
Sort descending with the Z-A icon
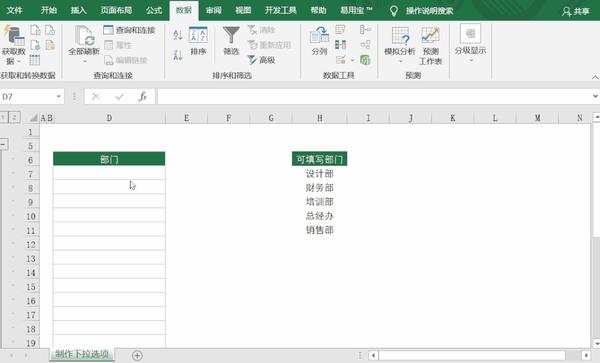point(178,55)
